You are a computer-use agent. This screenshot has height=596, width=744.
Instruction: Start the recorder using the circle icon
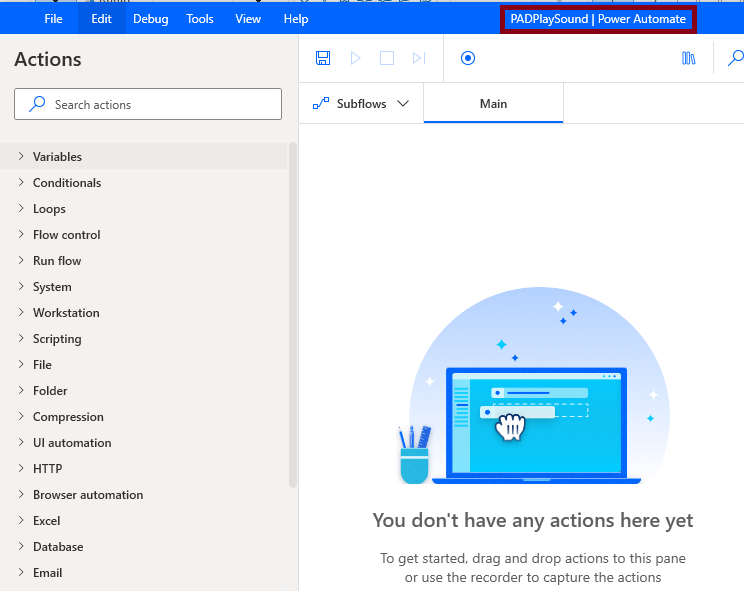pos(468,58)
